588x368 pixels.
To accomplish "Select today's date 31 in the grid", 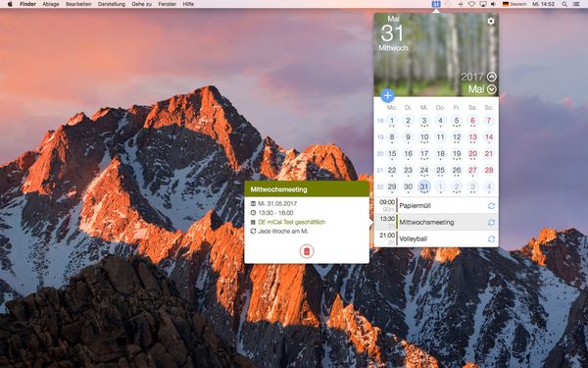I will pyautogui.click(x=424, y=186).
